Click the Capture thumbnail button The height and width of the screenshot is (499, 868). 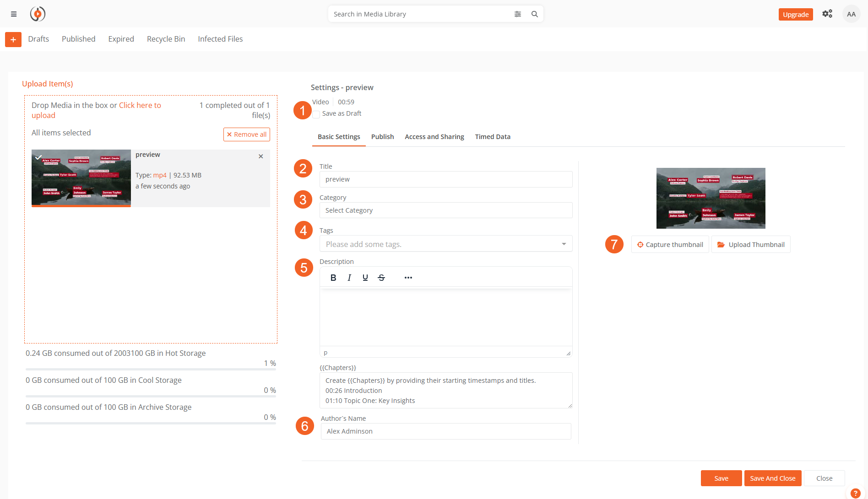click(x=670, y=245)
